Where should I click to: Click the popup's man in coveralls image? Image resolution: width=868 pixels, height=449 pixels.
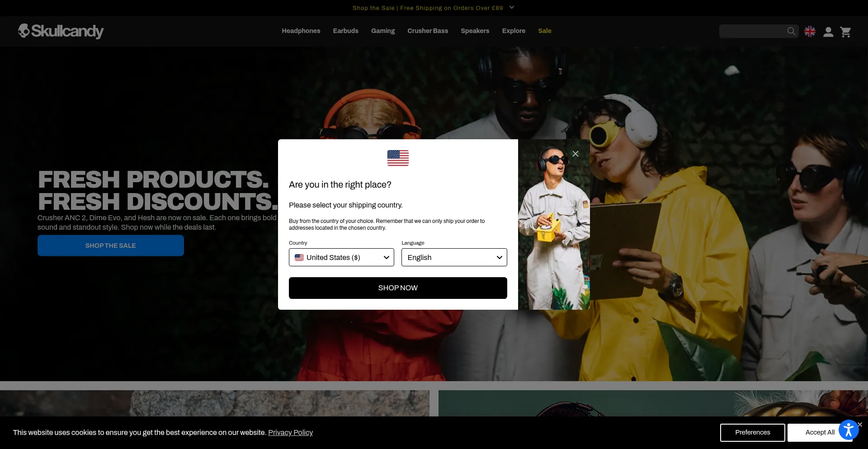[x=554, y=225]
